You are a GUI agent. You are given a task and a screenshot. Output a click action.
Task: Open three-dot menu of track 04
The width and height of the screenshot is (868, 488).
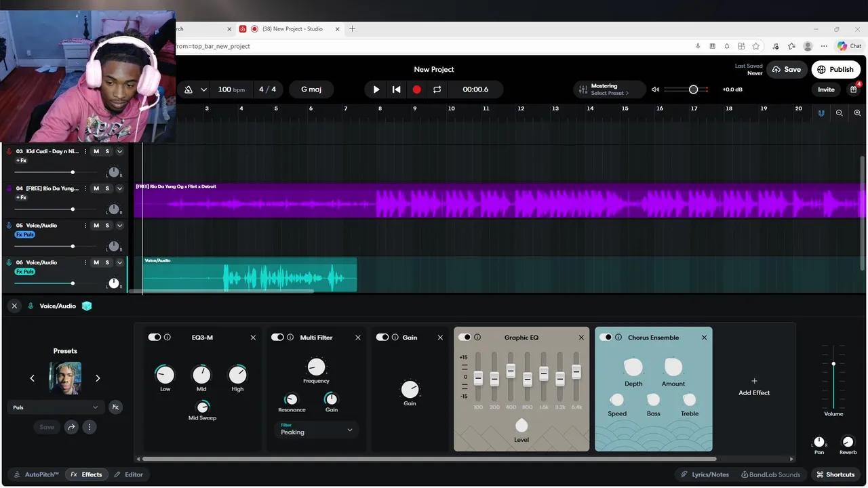coord(85,188)
